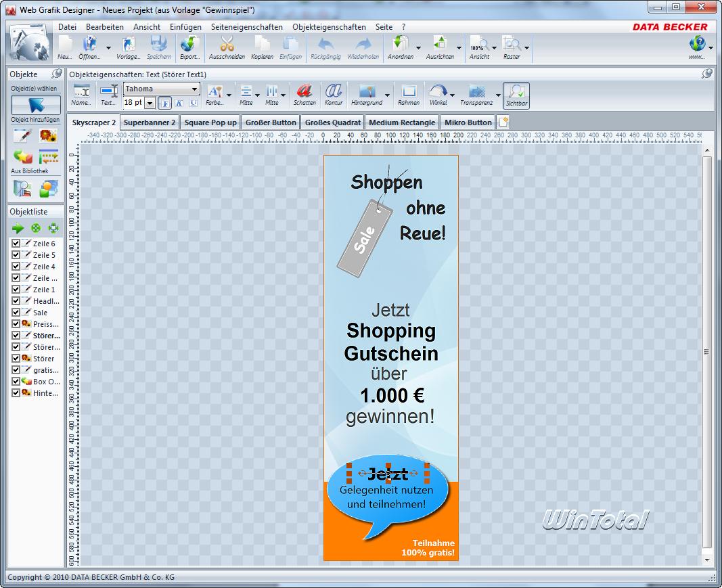Add an image object with flower icon
This screenshot has width=722, height=588.
pyautogui.click(x=48, y=136)
